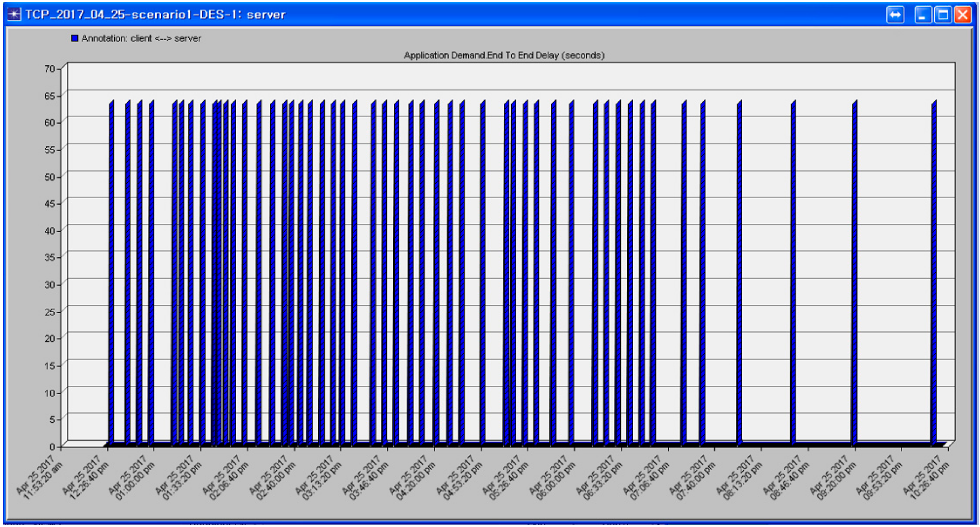This screenshot has height=527, width=980.
Task: Click the rightmost blue bar in chart
Action: [x=934, y=266]
